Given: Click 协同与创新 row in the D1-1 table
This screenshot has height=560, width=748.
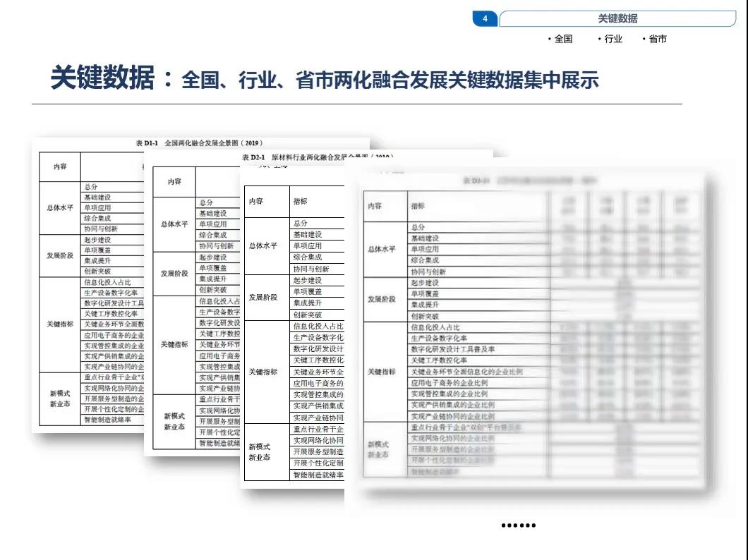Looking at the screenshot, I should tap(113, 229).
